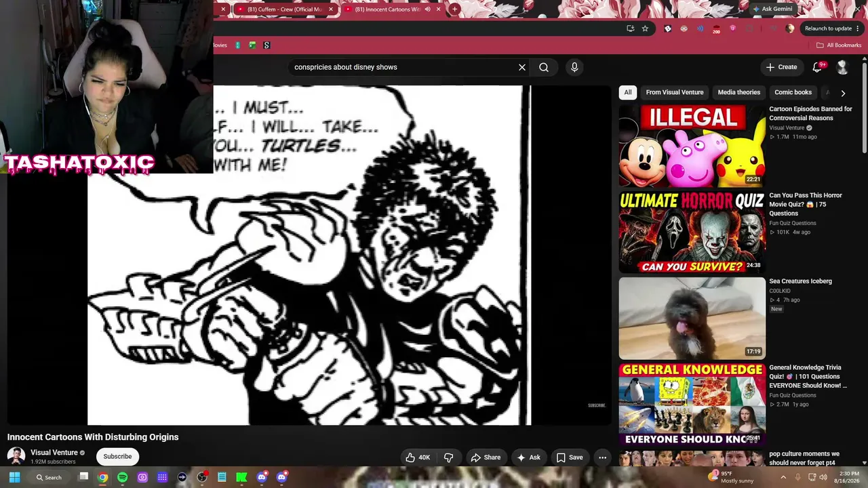Show more filter chips with the arrow

pyautogui.click(x=843, y=93)
